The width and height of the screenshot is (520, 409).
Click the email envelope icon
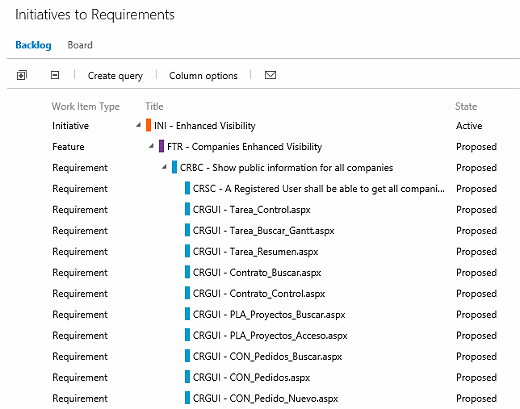tap(270, 75)
